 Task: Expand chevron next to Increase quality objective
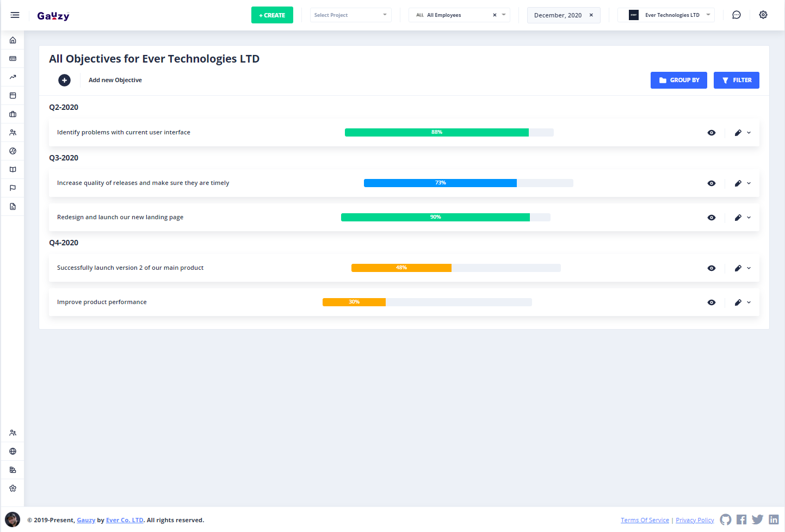pos(749,183)
